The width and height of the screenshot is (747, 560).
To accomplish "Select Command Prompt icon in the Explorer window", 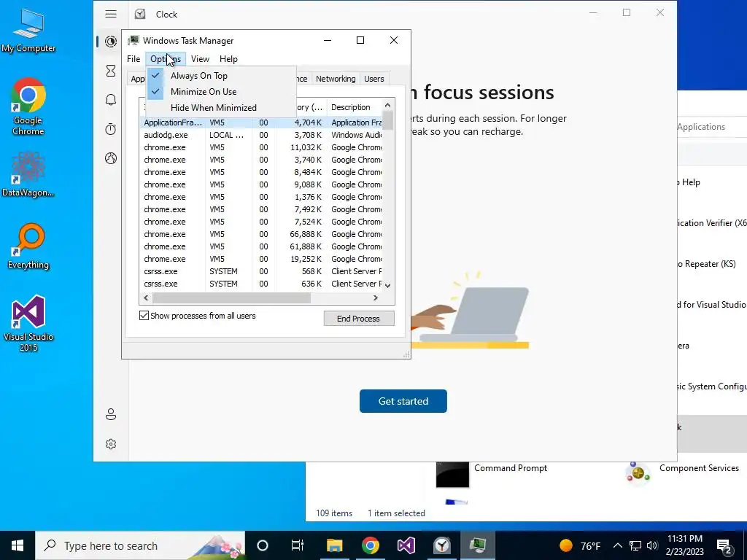I will pos(452,474).
